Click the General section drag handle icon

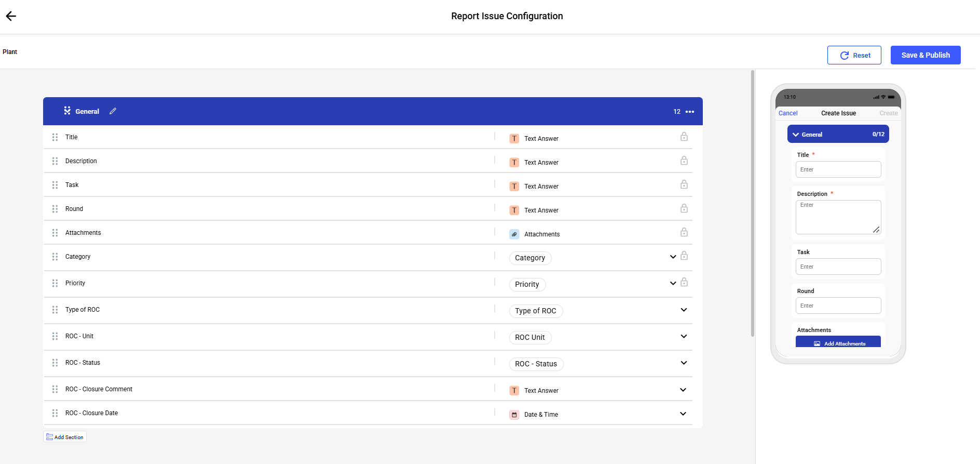(x=67, y=111)
